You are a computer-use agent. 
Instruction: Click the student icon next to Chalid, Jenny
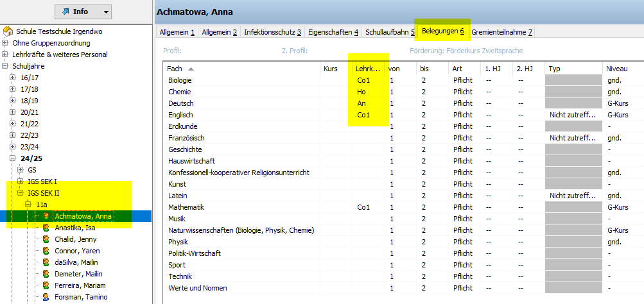(46, 239)
